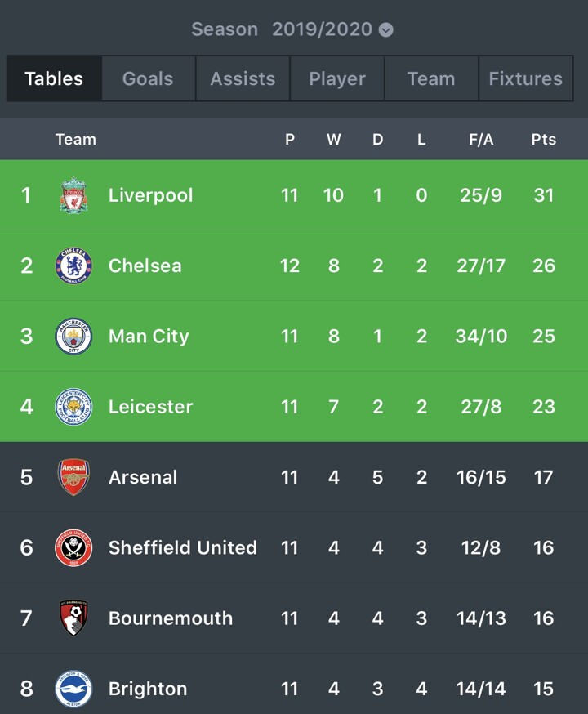This screenshot has width=588, height=714.
Task: Tap the Brighton club crest icon
Action: click(73, 689)
